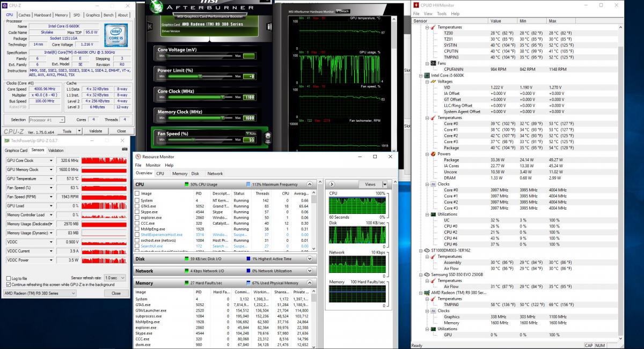Adjust the Memory Clock (MHz) slider
This screenshot has height=349, width=644.
200,118
